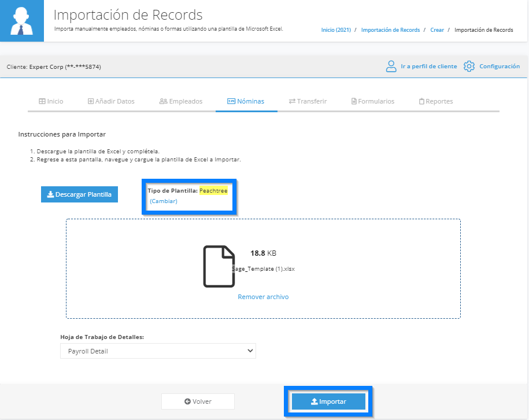Click the Crear breadcrumb link
The image size is (529, 420).
437,30
